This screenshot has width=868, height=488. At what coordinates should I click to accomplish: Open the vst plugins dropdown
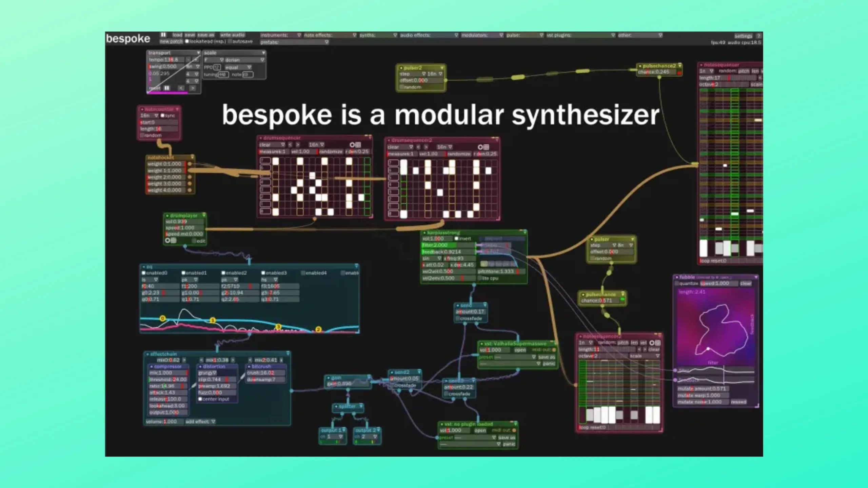click(x=581, y=35)
